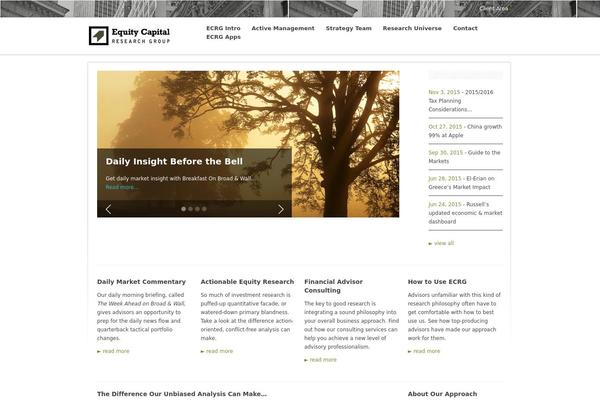600x400 pixels.
Task: Click the Daily Market Commentary heading
Action: click(141, 282)
